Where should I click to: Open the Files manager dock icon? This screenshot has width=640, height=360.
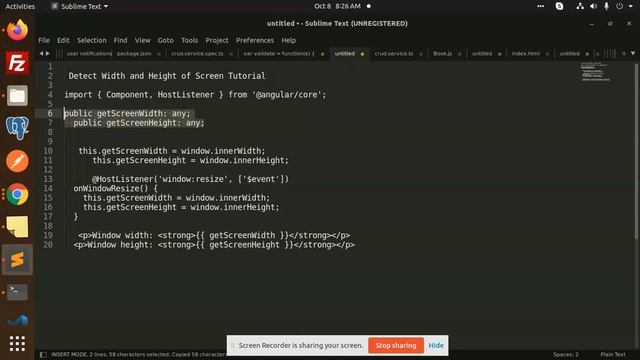pos(17,96)
